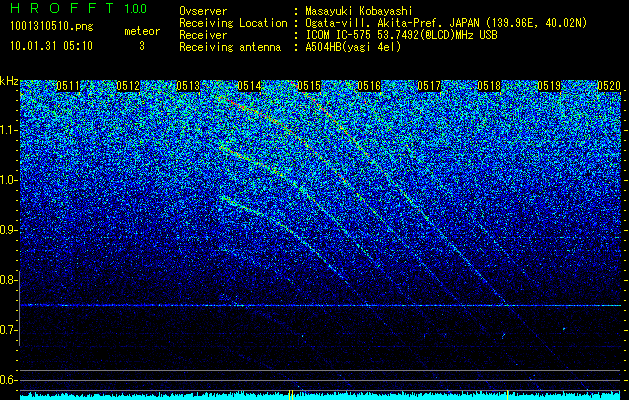This screenshot has width=629, height=400.
Task: Click the A504HB(yagi 4el) antenna text
Action: click(353, 47)
